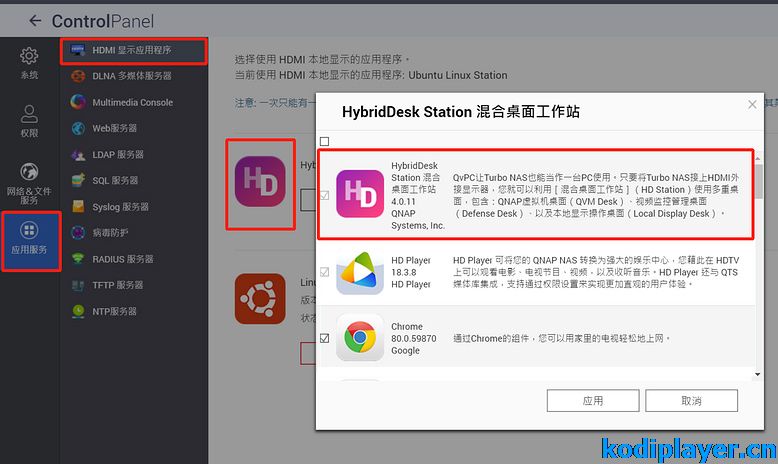Click the Chrome icon in dialog list
The width and height of the screenshot is (778, 464).
360,337
